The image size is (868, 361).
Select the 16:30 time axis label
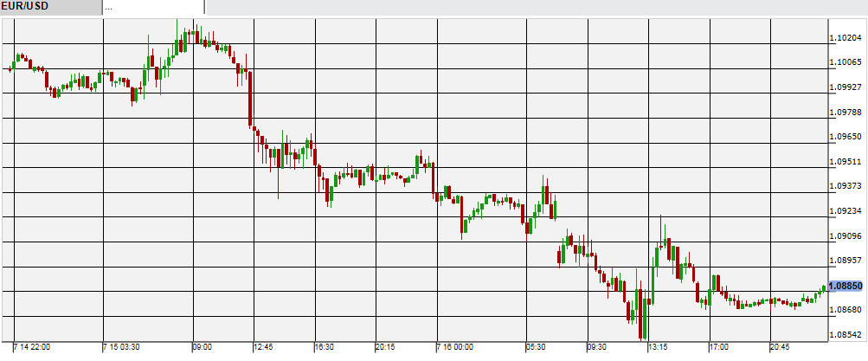click(x=325, y=347)
